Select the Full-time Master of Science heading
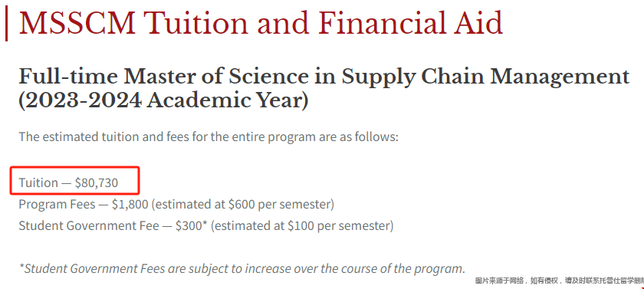644x289 pixels. [x=324, y=88]
